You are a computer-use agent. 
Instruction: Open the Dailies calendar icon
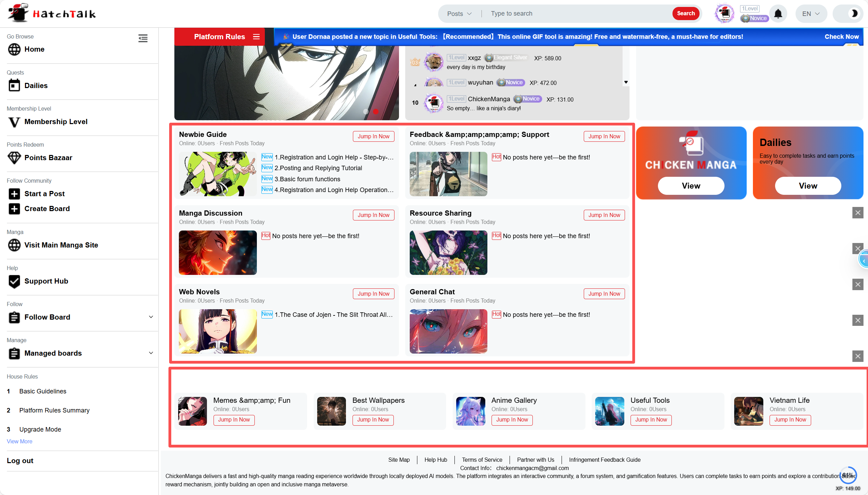pos(14,85)
